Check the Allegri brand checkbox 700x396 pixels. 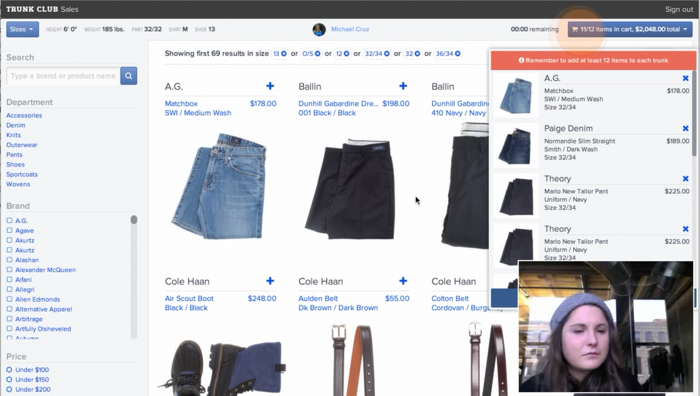point(9,289)
